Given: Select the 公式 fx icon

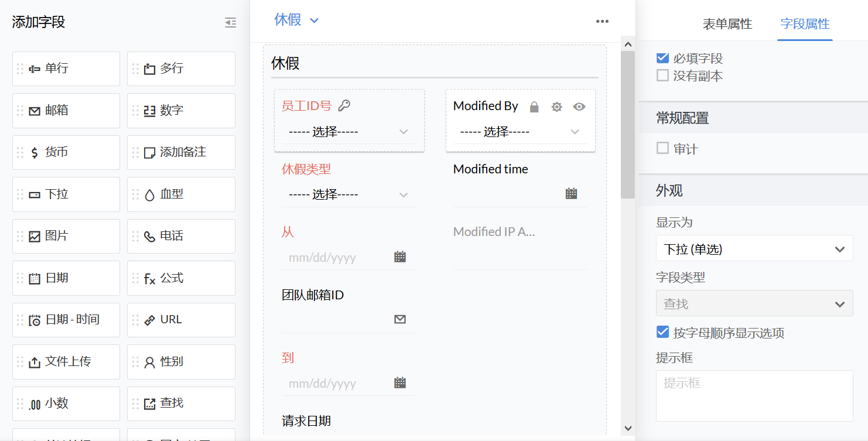Looking at the screenshot, I should pos(149,279).
